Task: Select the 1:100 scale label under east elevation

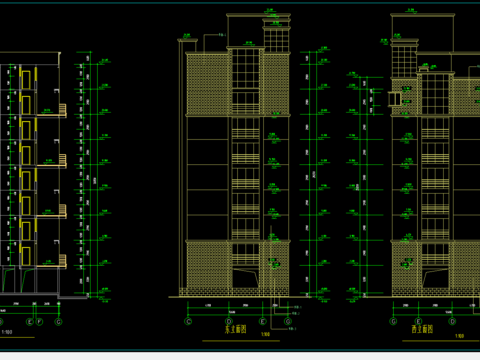Action: pyautogui.click(x=265, y=334)
